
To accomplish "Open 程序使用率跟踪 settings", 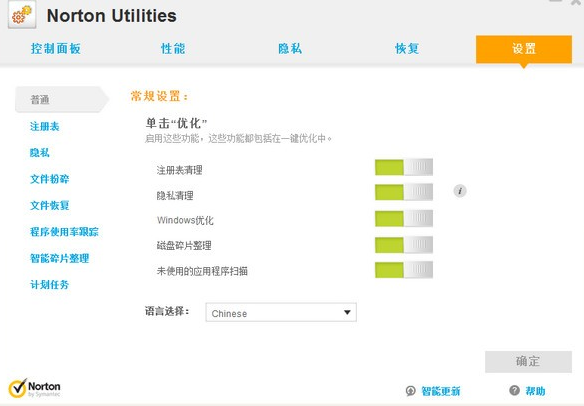I will 64,232.
